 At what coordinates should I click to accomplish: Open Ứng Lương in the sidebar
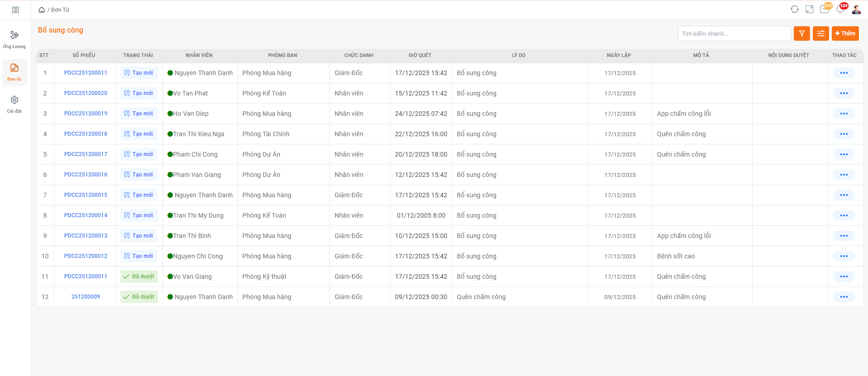click(14, 39)
